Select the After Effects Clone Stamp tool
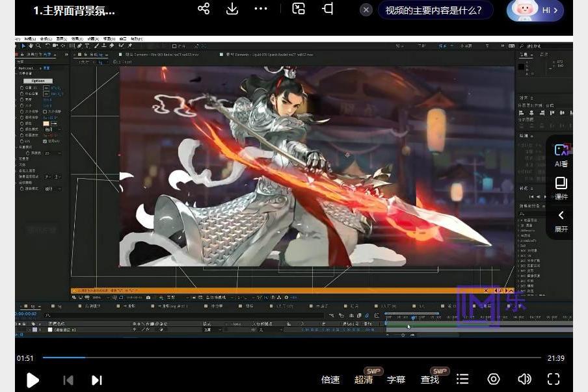Image resolution: width=588 pixels, height=392 pixels. 104,46
